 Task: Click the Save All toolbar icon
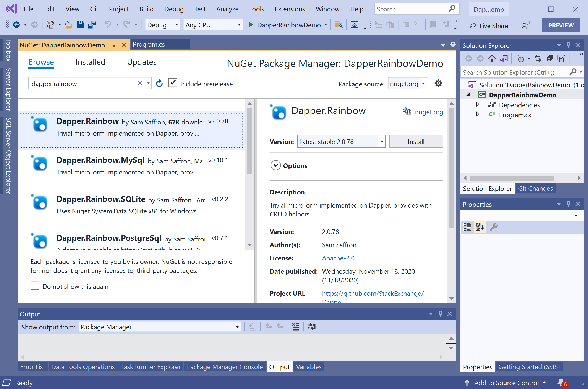(x=92, y=25)
